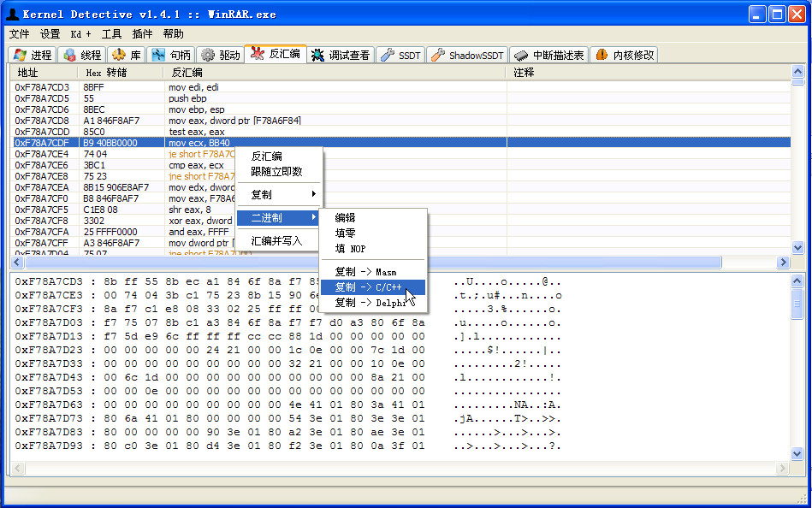
Task: Click the 调试查看 bug icon
Action: [317, 55]
